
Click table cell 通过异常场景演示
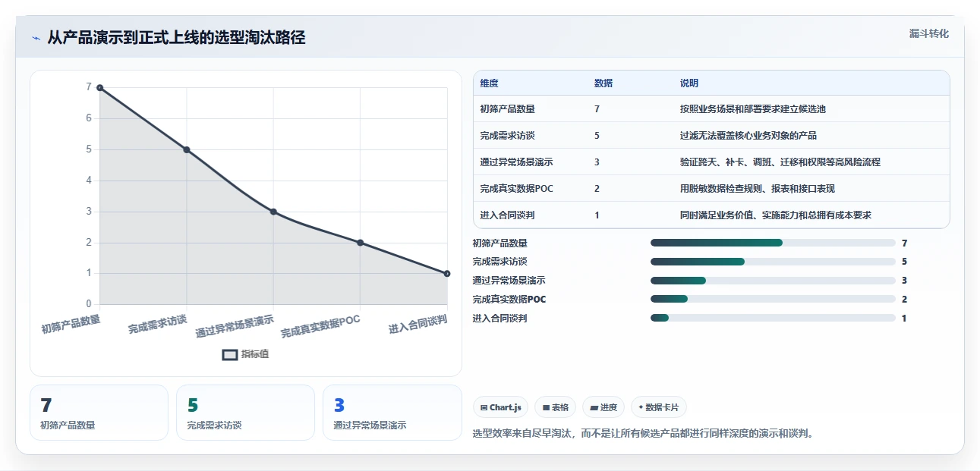517,162
